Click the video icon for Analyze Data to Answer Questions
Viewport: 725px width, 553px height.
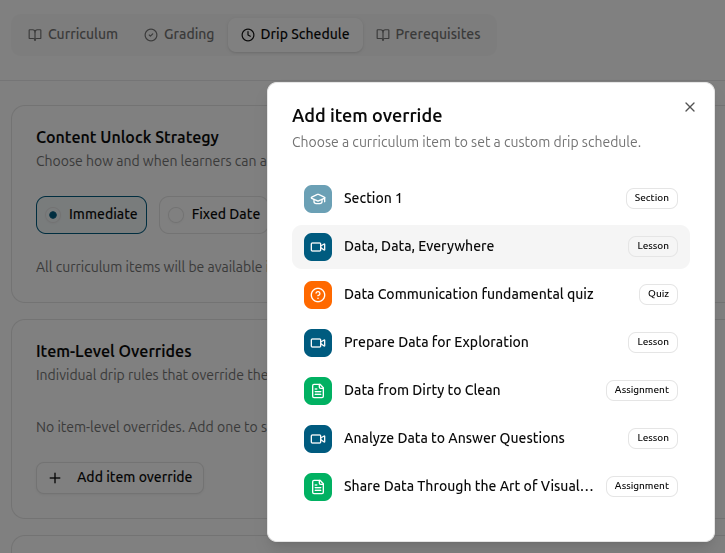(318, 439)
